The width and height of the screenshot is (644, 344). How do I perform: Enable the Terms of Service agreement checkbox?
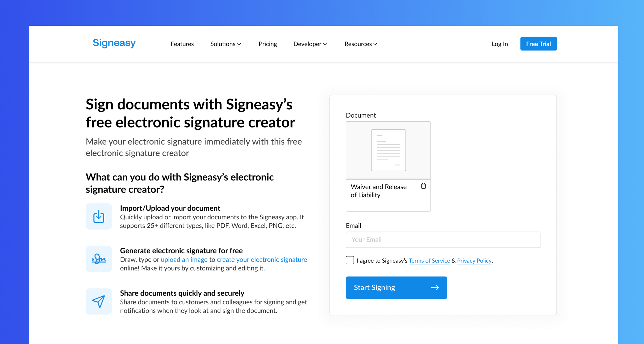350,260
